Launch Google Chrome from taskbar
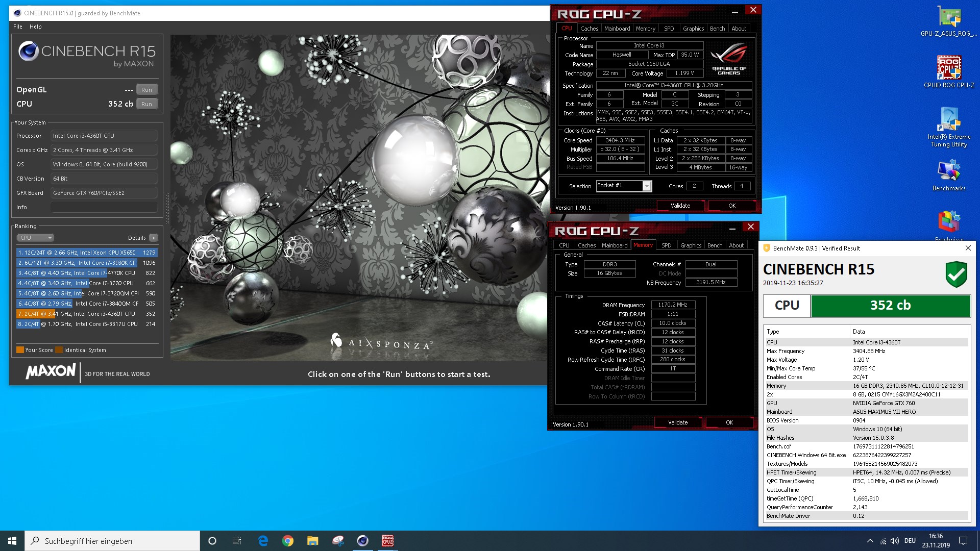 (288, 541)
